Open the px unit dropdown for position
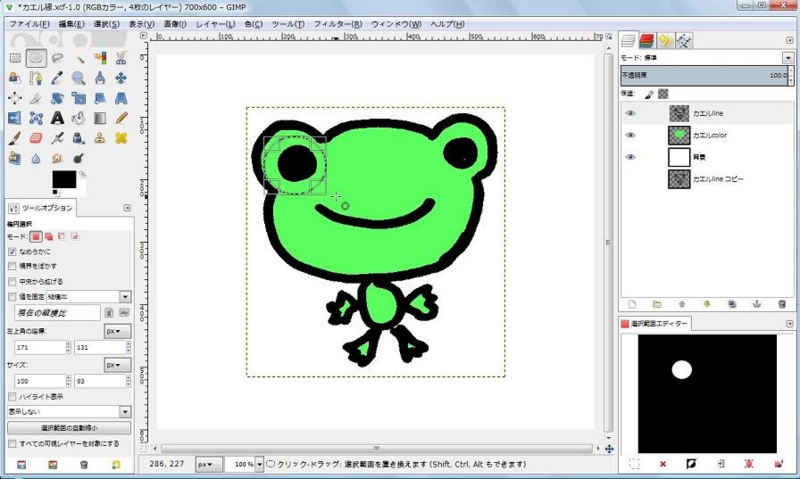Viewport: 800px width, 479px height. 117,331
